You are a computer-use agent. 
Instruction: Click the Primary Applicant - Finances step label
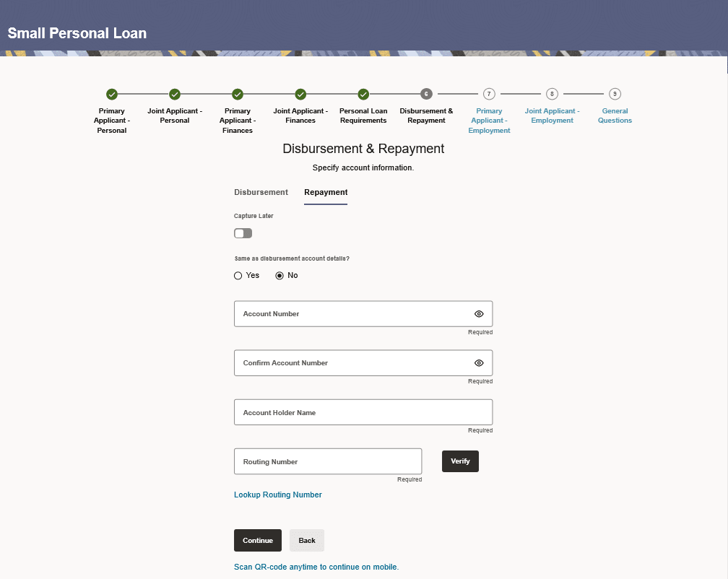pos(238,121)
